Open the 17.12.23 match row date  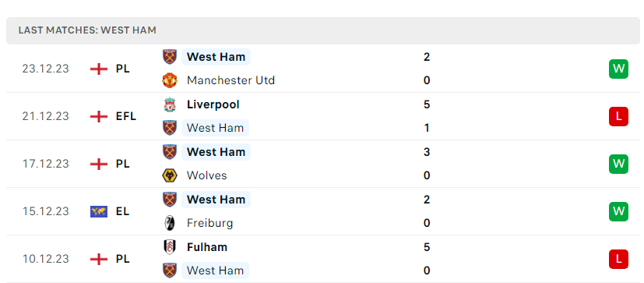[46, 164]
